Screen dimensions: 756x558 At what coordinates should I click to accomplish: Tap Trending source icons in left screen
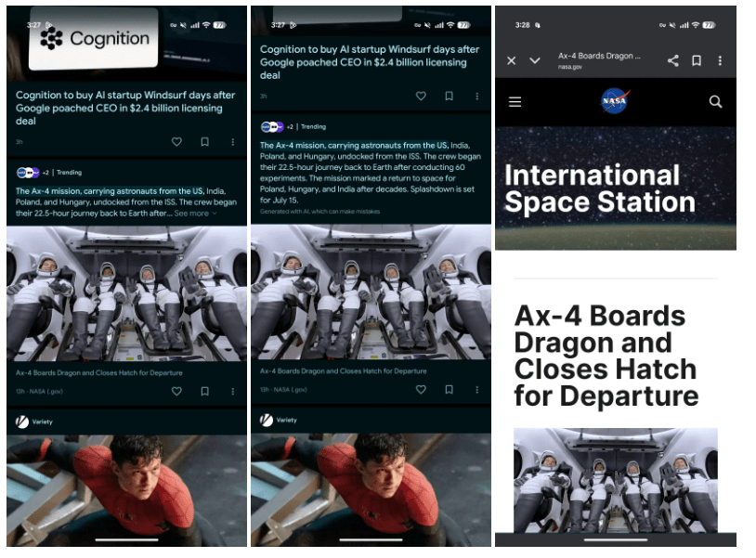pyautogui.click(x=29, y=175)
